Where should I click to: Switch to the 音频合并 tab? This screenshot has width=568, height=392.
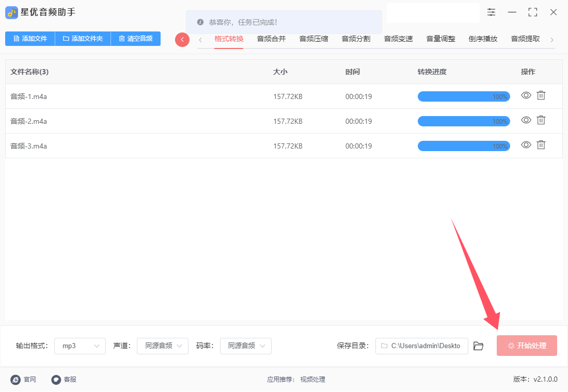pyautogui.click(x=271, y=39)
